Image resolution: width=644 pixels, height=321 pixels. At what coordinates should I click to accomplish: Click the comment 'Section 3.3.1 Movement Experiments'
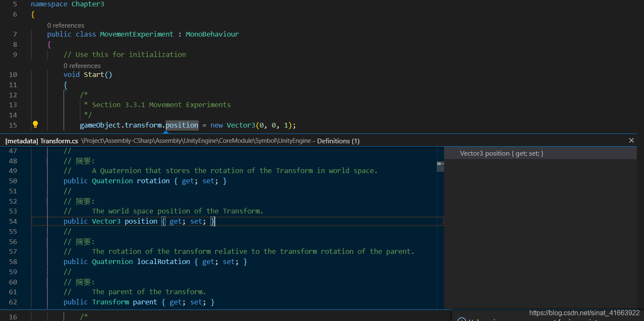tap(161, 105)
